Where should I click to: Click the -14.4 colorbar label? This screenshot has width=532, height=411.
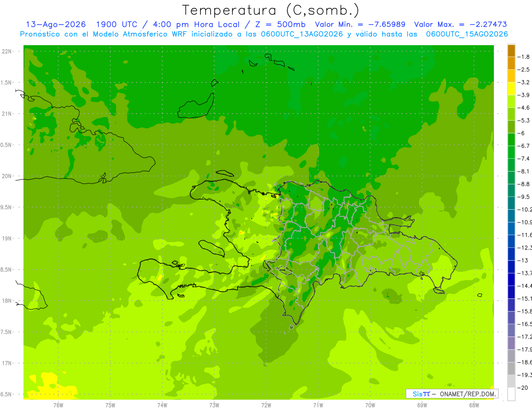525,286
